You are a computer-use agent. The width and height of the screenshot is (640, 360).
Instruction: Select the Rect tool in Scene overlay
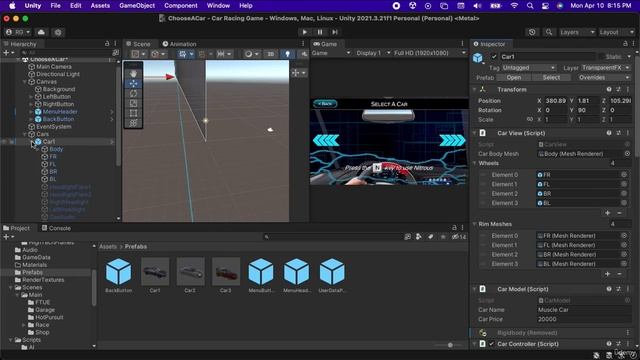click(x=133, y=113)
